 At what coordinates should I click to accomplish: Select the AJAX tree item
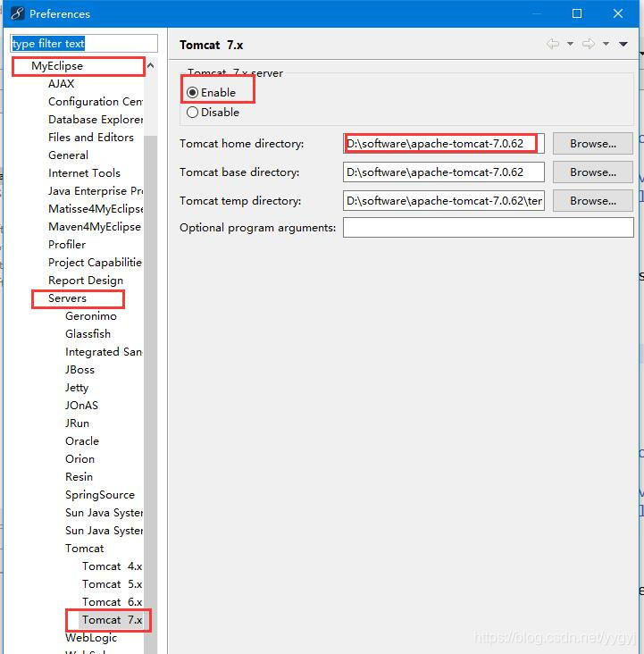pyautogui.click(x=62, y=84)
